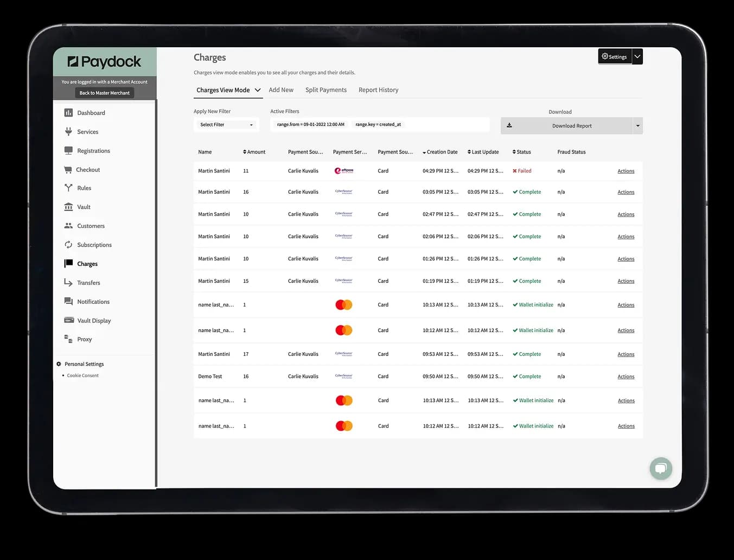Screen dimensions: 734x560
Task: Click the Services plug icon
Action: [x=68, y=131]
